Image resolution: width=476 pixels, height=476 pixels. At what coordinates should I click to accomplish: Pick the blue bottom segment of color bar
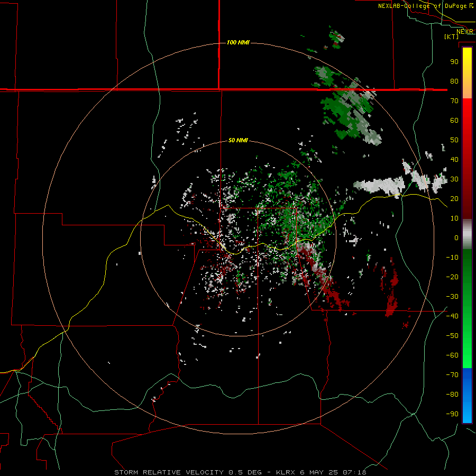(467, 396)
